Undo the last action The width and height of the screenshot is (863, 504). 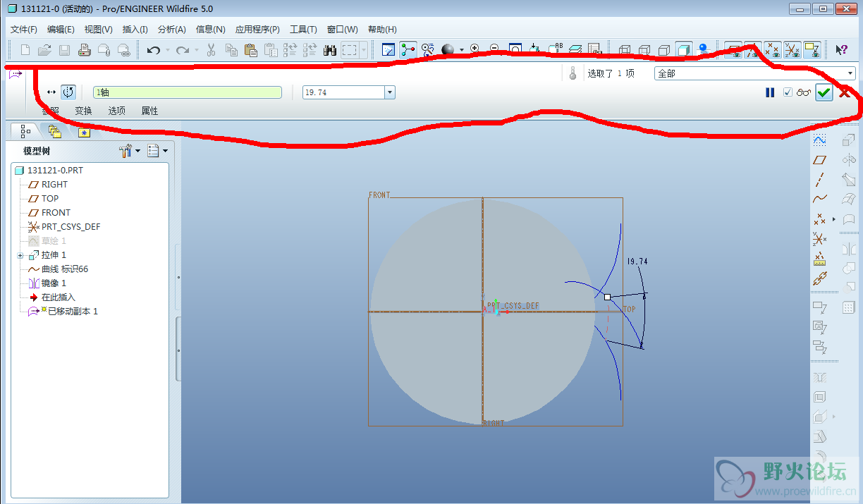click(154, 50)
